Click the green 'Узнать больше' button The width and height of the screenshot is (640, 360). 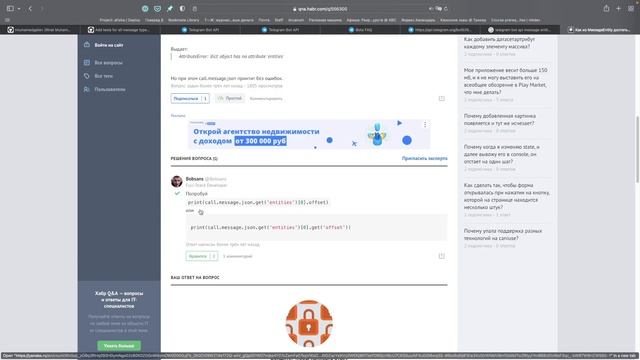click(119, 346)
